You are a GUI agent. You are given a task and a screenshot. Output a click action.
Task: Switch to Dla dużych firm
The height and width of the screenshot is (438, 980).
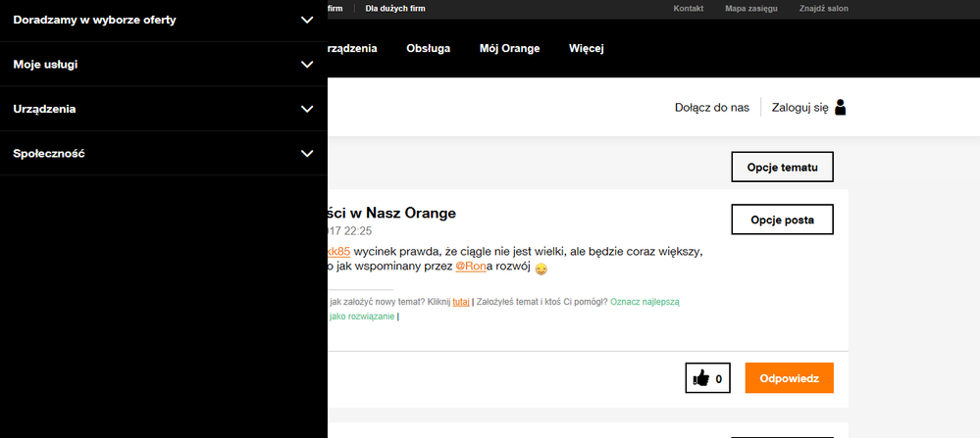point(396,9)
